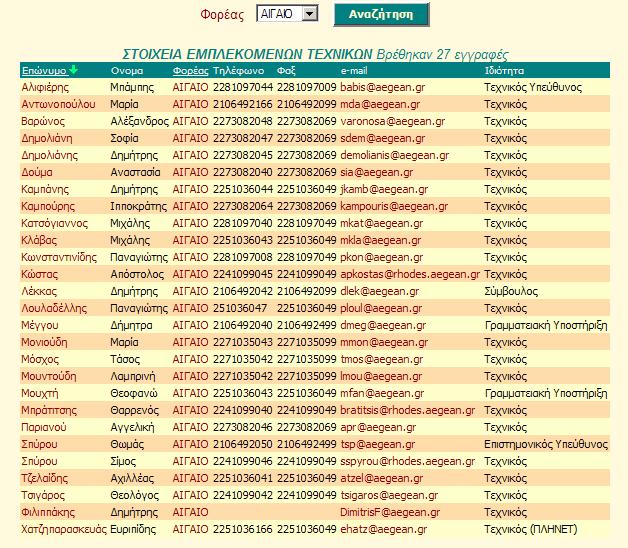
Task: Click the first name Θεοφανώ
Action: coord(134,393)
